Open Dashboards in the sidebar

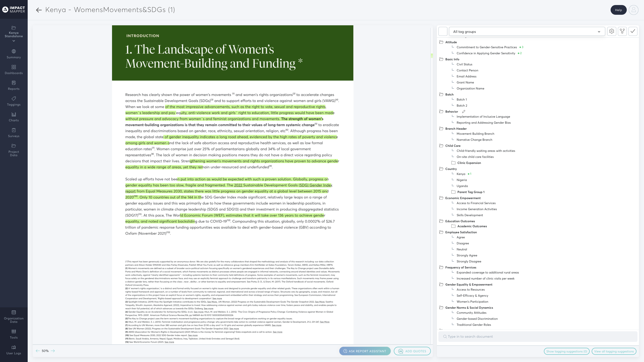[14, 70]
